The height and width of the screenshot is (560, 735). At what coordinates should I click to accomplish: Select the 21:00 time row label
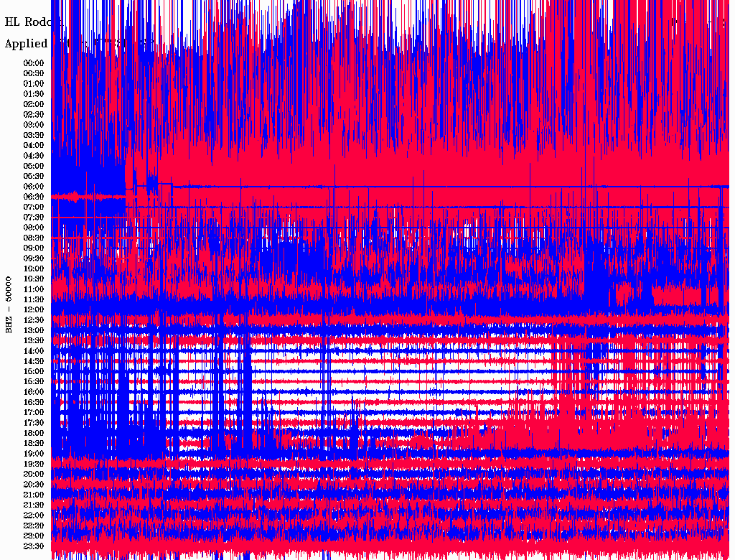coord(34,495)
